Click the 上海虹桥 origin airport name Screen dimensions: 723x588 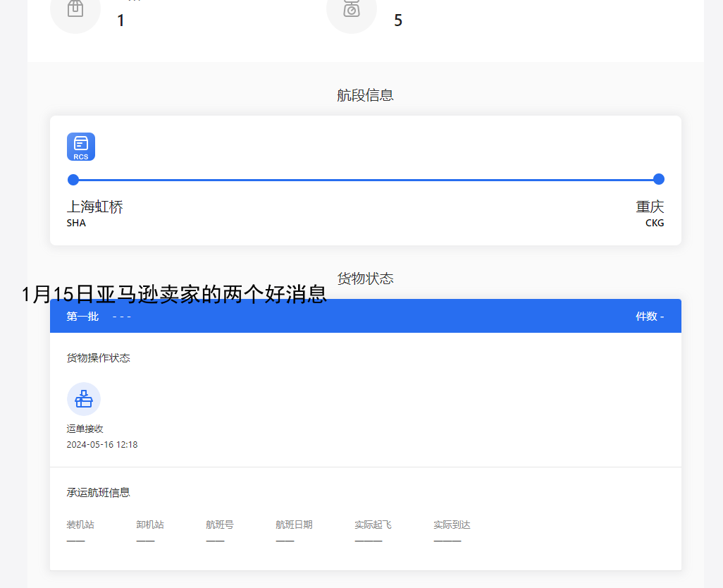pyautogui.click(x=95, y=207)
